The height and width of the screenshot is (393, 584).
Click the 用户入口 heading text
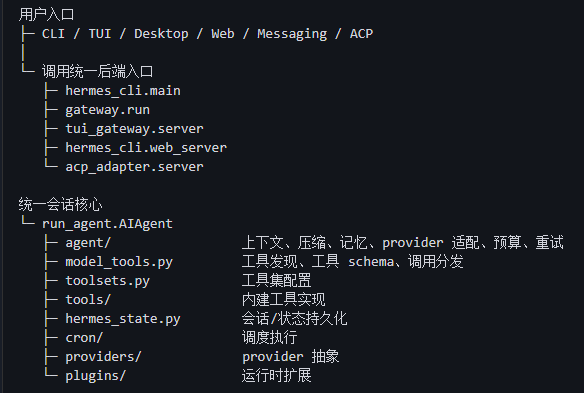tap(47, 15)
